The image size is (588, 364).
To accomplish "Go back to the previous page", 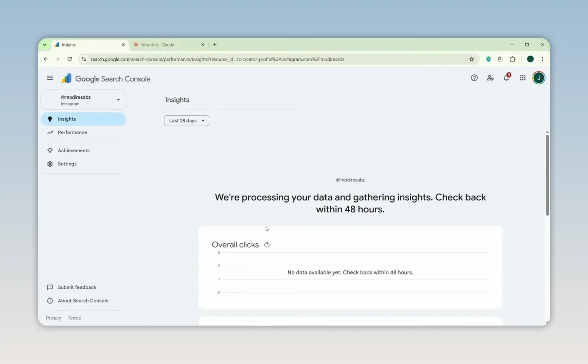I will click(46, 59).
